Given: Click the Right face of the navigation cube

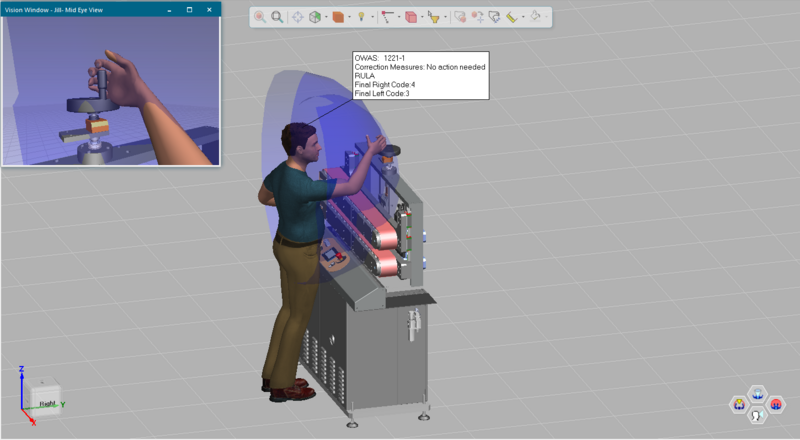Looking at the screenshot, I should pos(47,403).
